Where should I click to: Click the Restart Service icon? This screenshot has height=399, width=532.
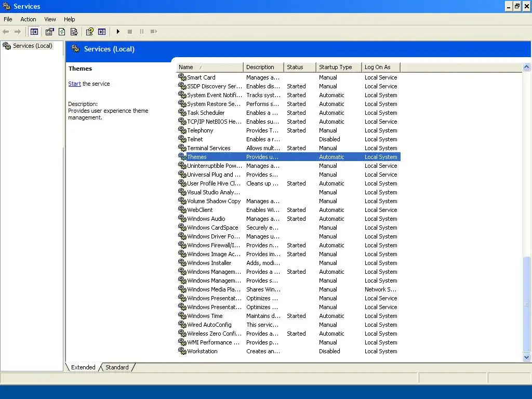pyautogui.click(x=154, y=32)
